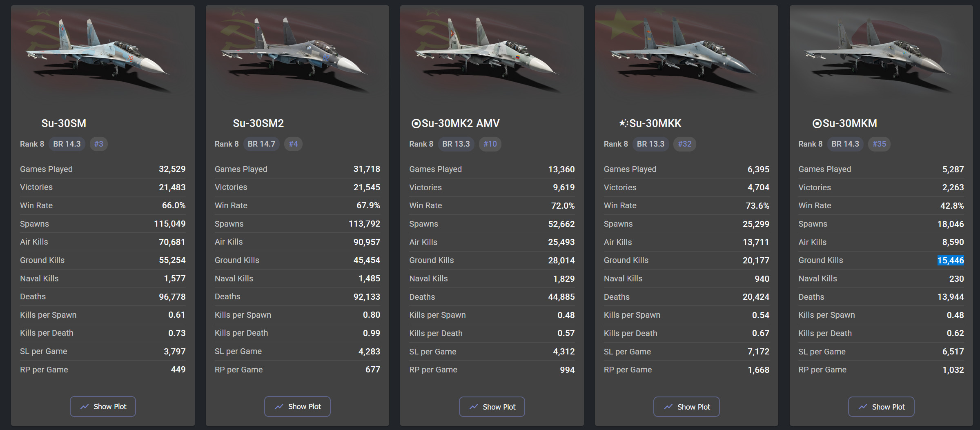Show Plot for the Su-30MKK
The width and height of the screenshot is (980, 430).
[x=686, y=407]
